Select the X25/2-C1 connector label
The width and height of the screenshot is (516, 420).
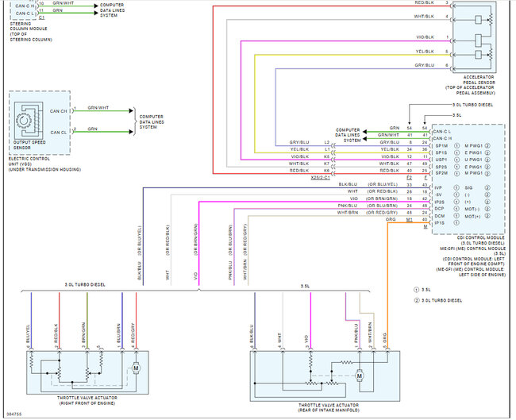pyautogui.click(x=320, y=178)
